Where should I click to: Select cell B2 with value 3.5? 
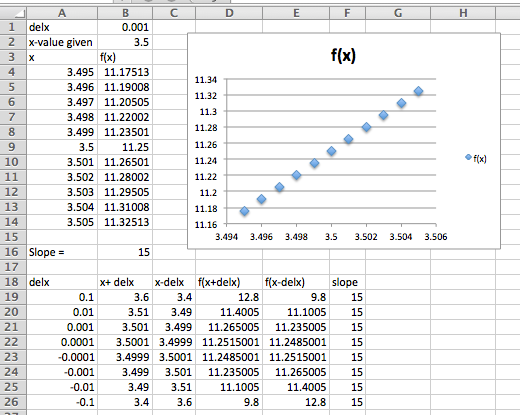point(125,42)
